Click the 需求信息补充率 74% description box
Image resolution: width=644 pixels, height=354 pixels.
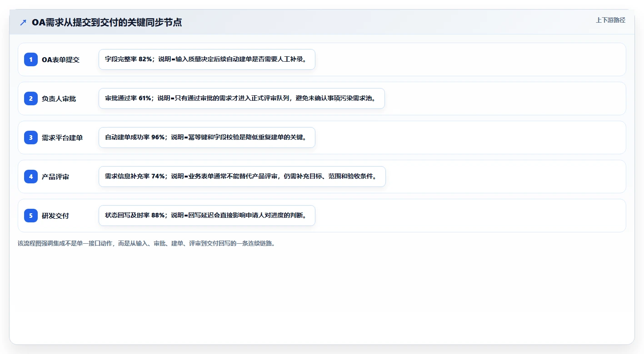click(242, 177)
